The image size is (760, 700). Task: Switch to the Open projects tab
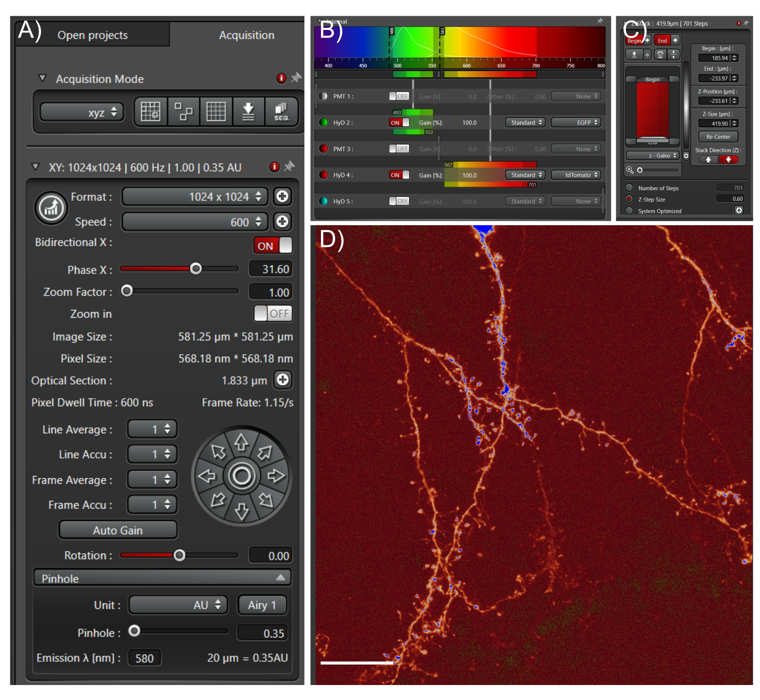pyautogui.click(x=92, y=35)
